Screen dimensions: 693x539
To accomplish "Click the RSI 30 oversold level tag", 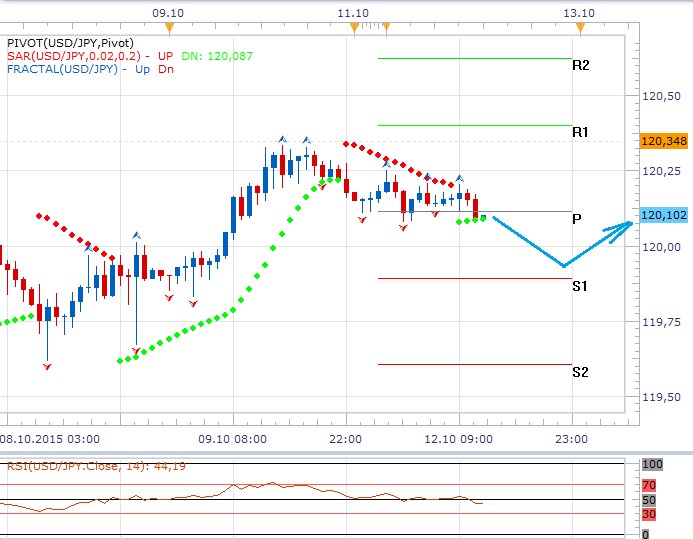I will click(x=651, y=514).
